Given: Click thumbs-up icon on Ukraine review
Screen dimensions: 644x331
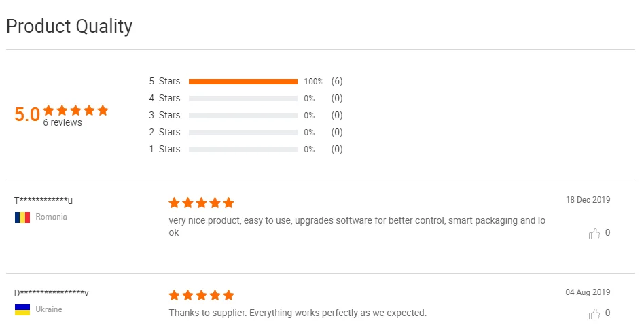Looking at the screenshot, I should 594,314.
